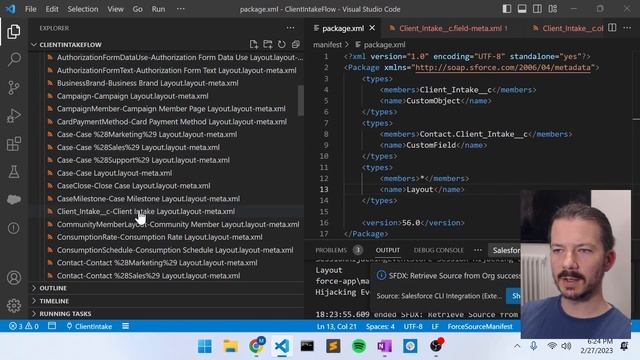Open the Salesforce Org Browser cloud icon

click(13, 200)
